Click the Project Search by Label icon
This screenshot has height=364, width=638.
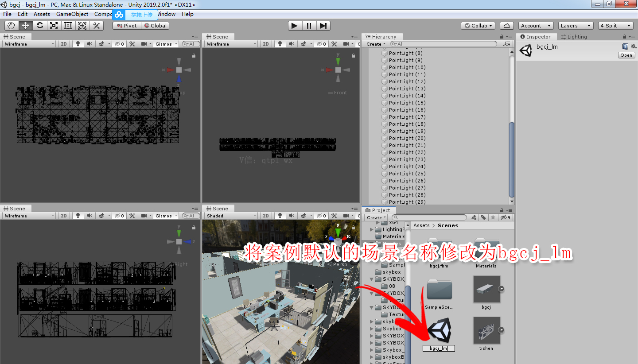483,217
